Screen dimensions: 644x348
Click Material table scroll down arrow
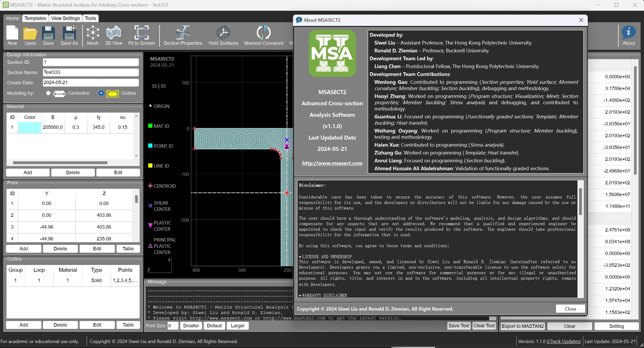click(136, 156)
